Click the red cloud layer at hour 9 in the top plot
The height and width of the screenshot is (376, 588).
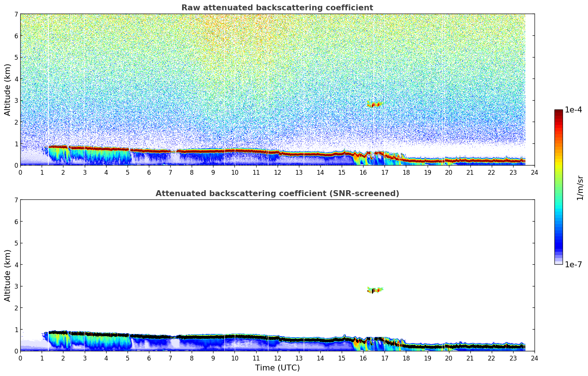(213, 151)
